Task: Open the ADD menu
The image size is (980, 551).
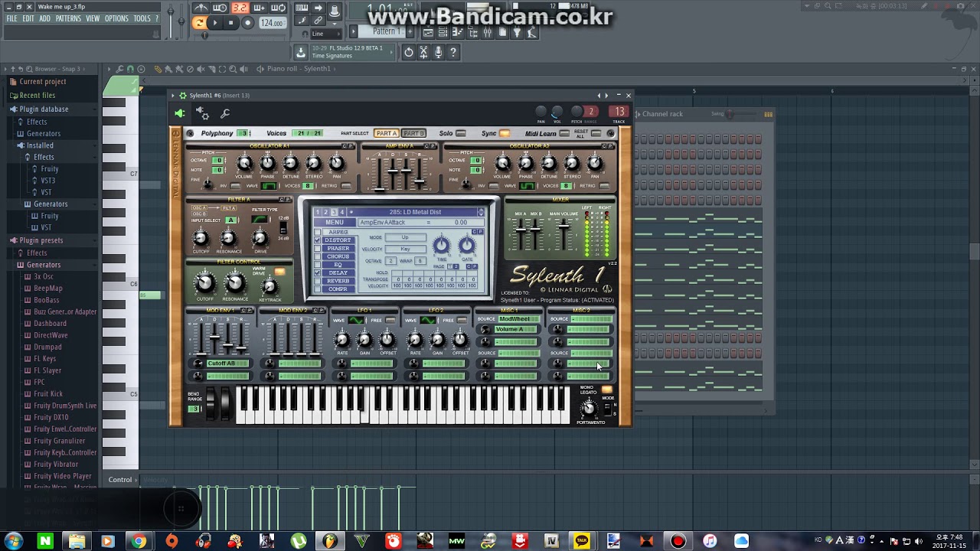Action: 45,18
